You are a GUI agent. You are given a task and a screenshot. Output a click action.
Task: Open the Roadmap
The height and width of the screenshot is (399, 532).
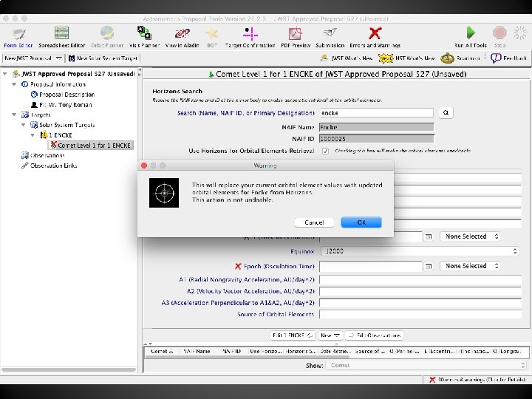pyautogui.click(x=460, y=58)
